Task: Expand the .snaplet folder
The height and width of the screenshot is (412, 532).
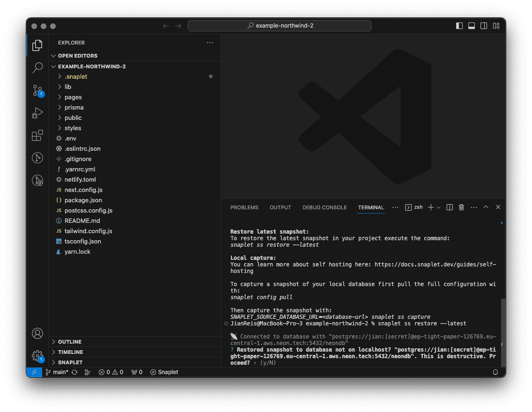Action: pos(75,77)
